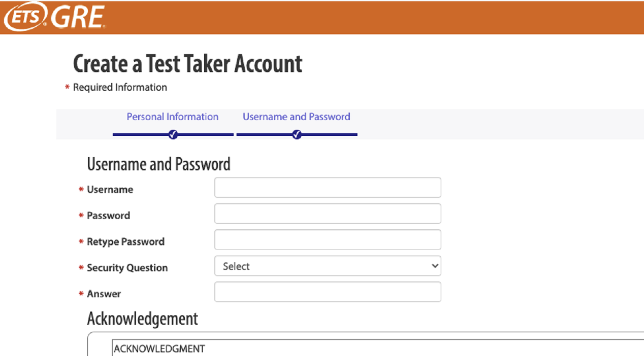Go to the Personal Information step

[x=172, y=117]
